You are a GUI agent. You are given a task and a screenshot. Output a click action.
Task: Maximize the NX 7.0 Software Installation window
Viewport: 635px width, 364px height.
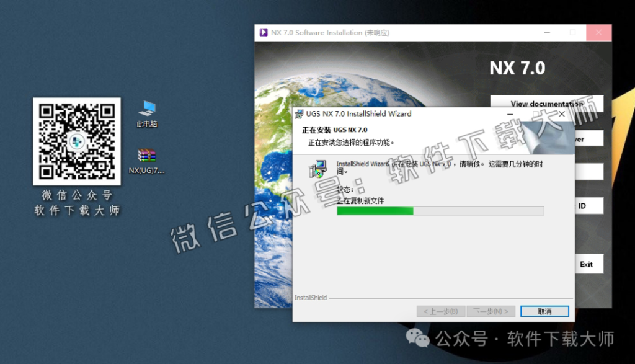click(572, 33)
